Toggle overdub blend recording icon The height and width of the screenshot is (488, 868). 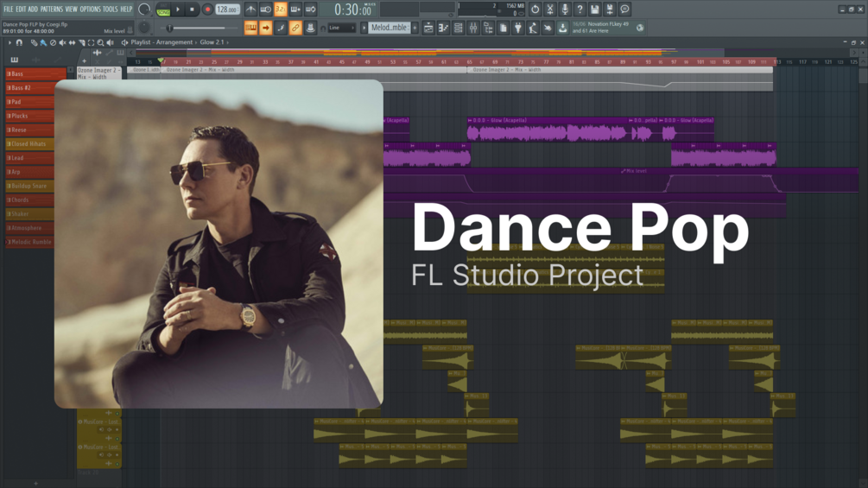[x=295, y=10]
